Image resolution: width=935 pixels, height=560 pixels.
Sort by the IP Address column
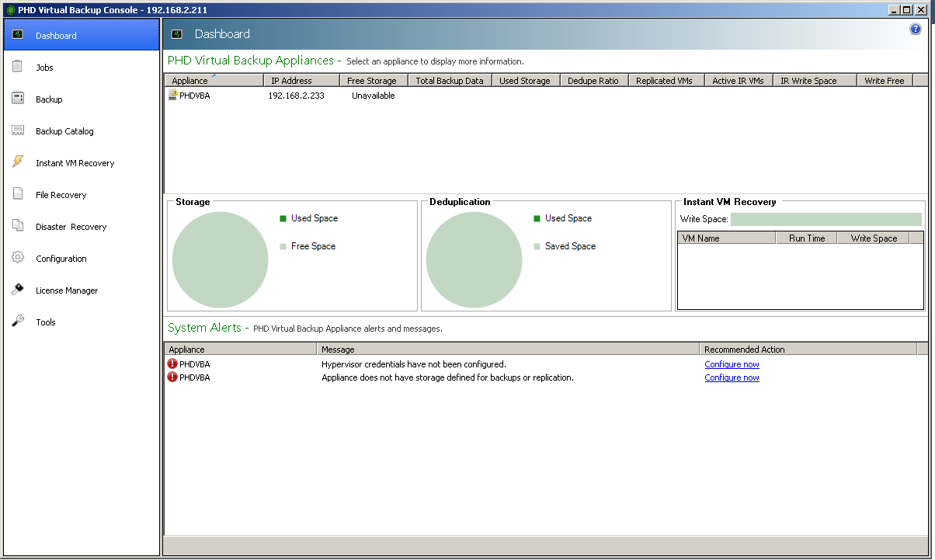pos(301,80)
